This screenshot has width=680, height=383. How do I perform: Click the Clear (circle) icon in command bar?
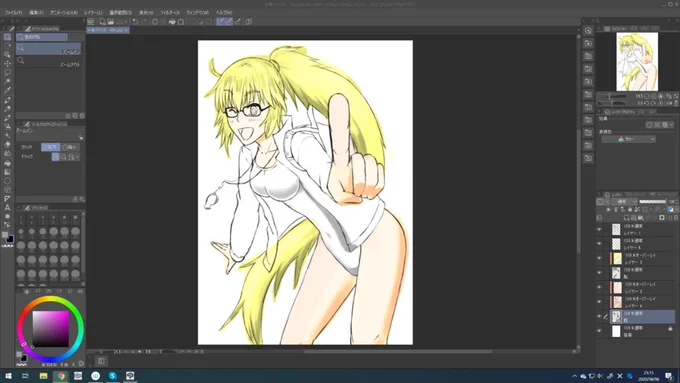click(155, 22)
